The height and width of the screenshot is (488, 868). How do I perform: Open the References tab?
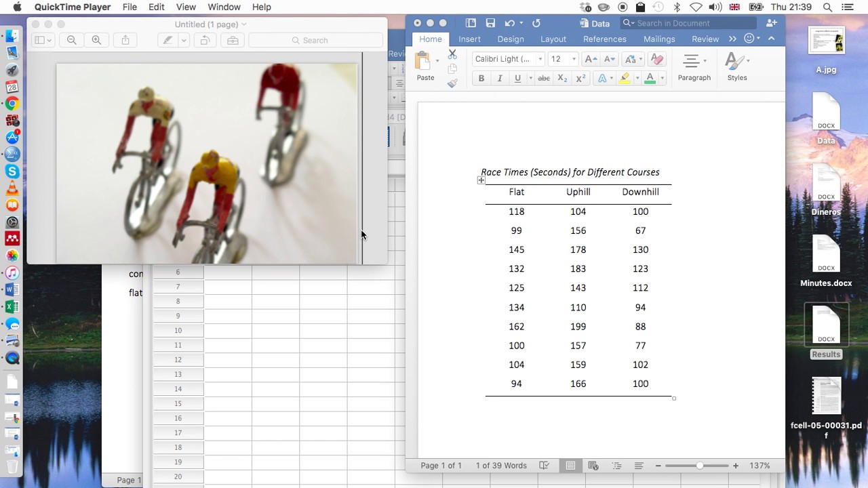tap(605, 39)
